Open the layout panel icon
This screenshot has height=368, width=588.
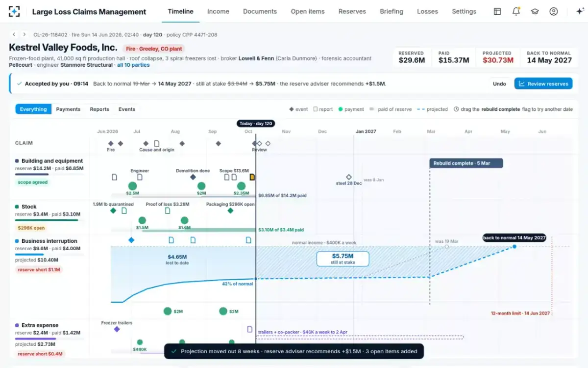pyautogui.click(x=497, y=11)
